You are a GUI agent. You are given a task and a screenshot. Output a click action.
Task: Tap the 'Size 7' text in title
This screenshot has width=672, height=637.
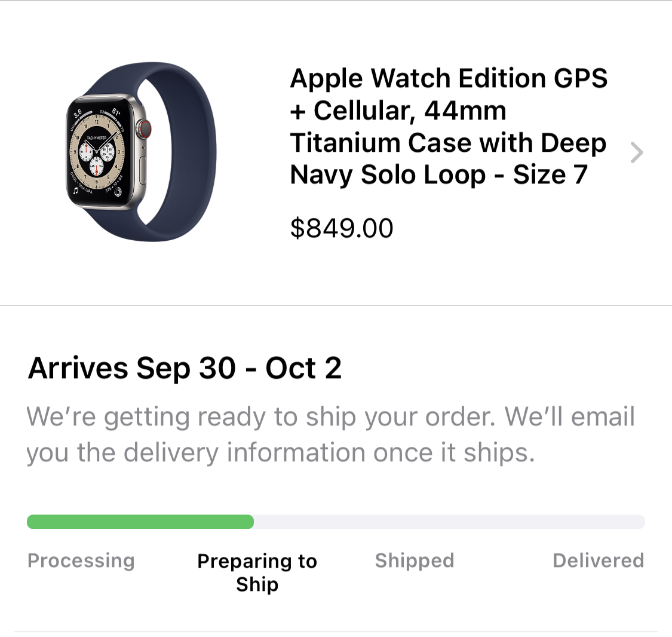(550, 174)
